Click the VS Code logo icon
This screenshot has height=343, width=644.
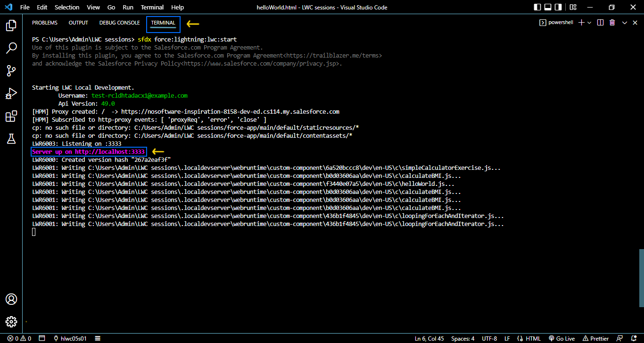point(8,7)
